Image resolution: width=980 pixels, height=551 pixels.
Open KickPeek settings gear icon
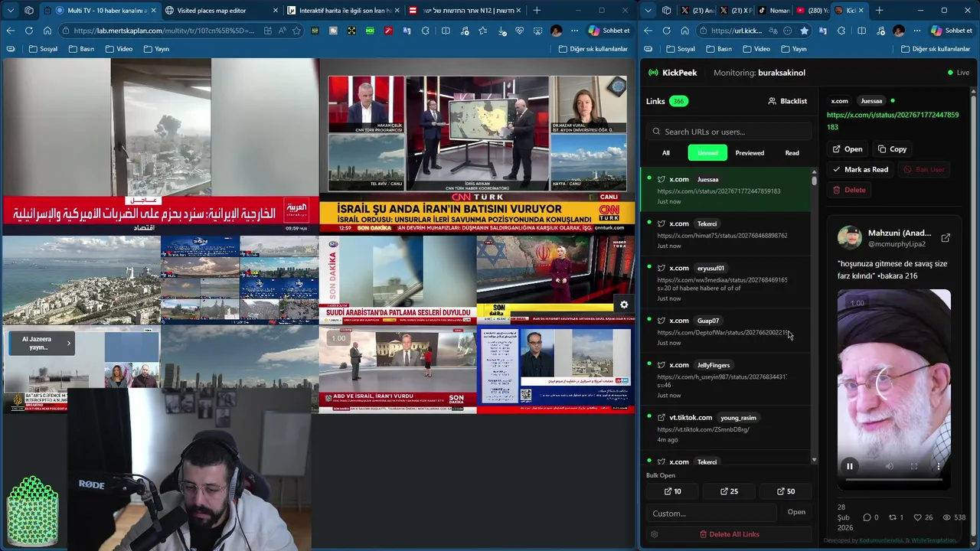tap(654, 534)
